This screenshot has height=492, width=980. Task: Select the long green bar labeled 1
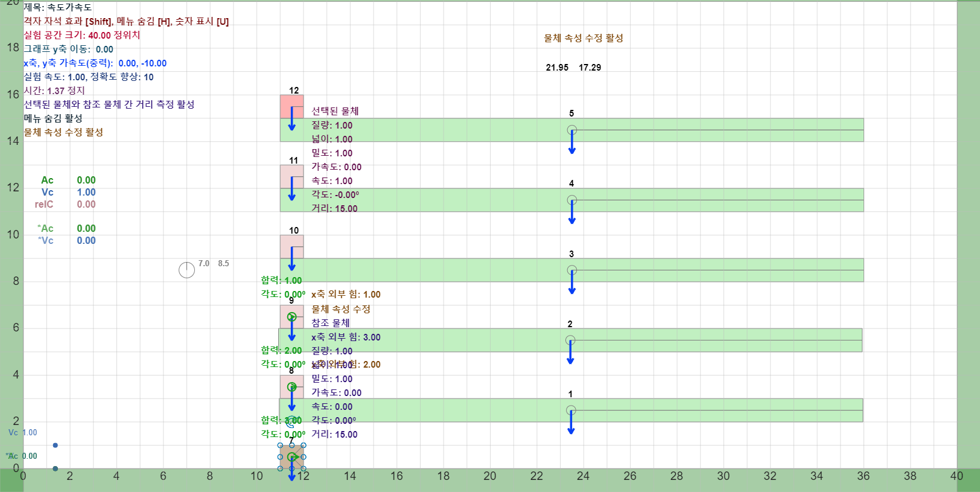click(571, 411)
